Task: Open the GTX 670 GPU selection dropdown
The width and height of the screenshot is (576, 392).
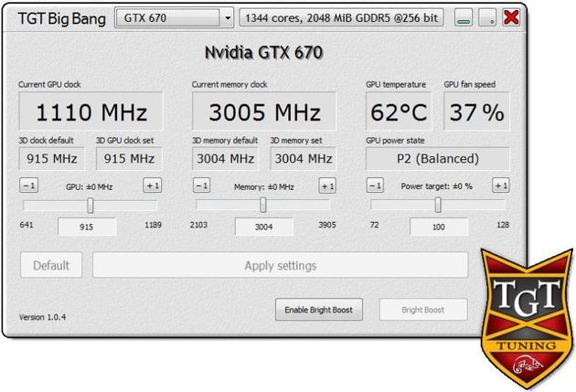Action: click(174, 18)
